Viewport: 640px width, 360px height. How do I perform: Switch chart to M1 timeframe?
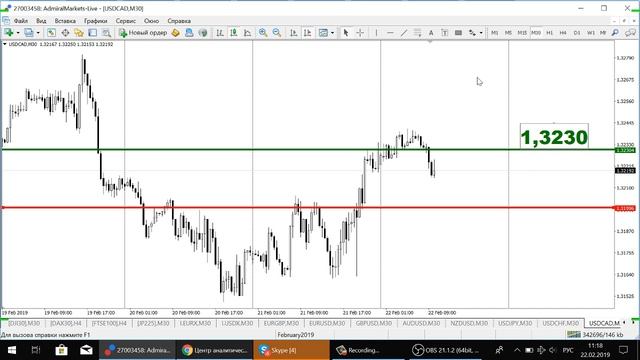point(495,33)
